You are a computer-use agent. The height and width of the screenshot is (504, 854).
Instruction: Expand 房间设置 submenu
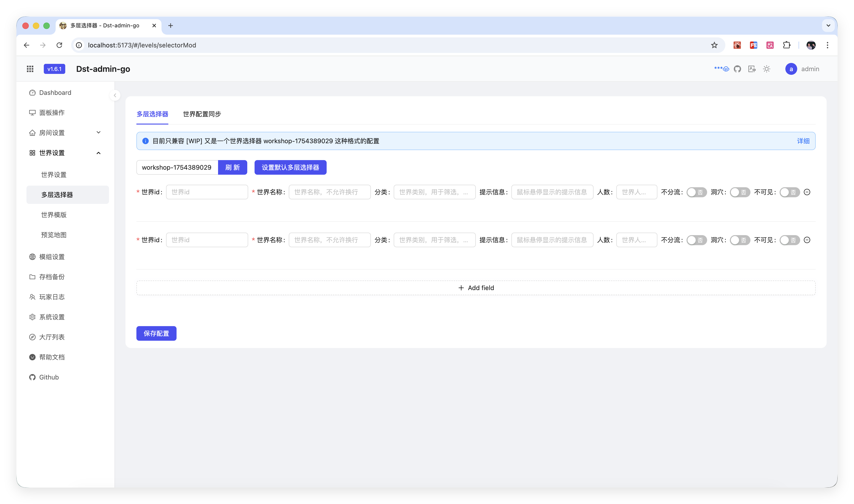click(68, 133)
